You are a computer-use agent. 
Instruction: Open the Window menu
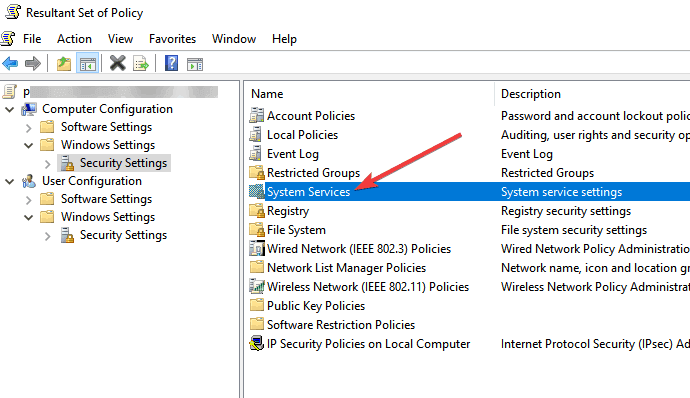pyautogui.click(x=234, y=39)
